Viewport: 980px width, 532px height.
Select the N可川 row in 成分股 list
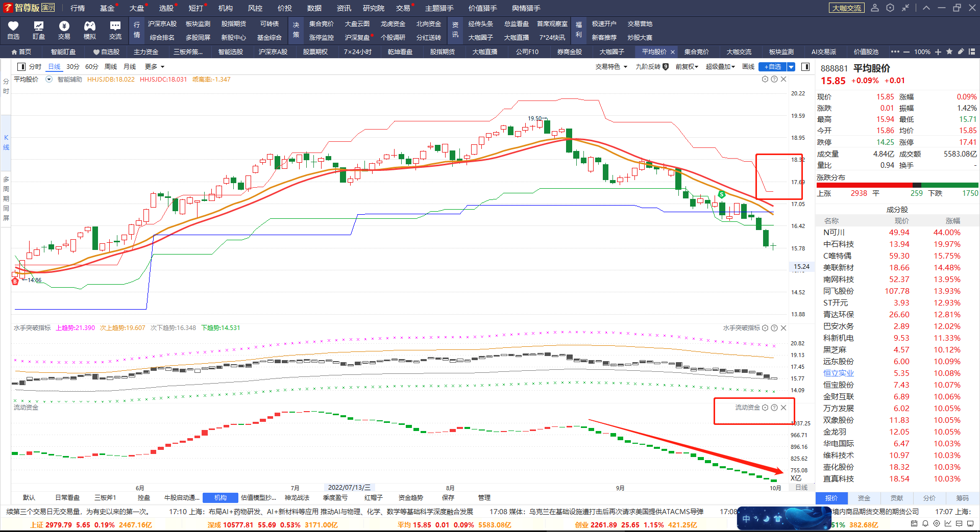pyautogui.click(x=897, y=233)
